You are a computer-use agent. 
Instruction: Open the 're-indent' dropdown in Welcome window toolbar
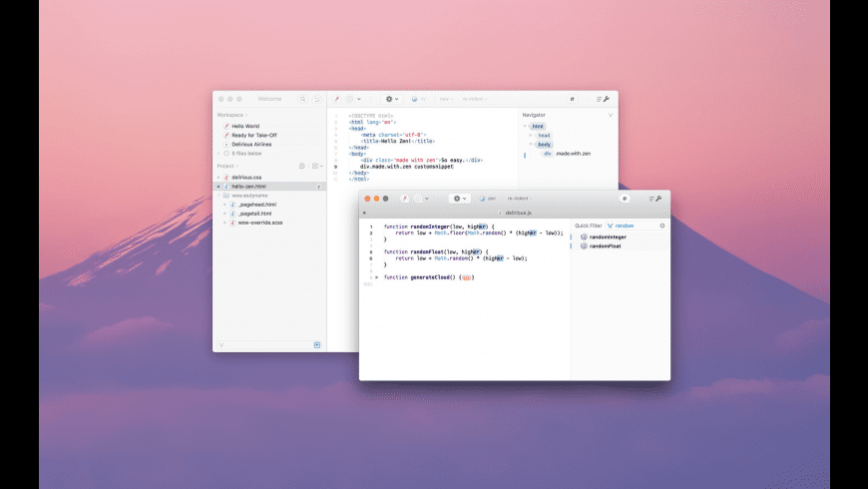coord(475,99)
